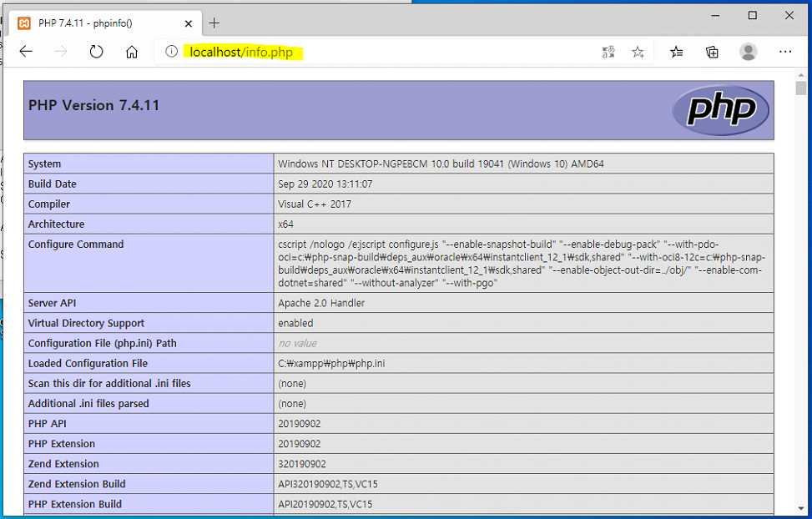Maximize the browser window
Image resolution: width=812 pixels, height=519 pixels.
[x=753, y=16]
